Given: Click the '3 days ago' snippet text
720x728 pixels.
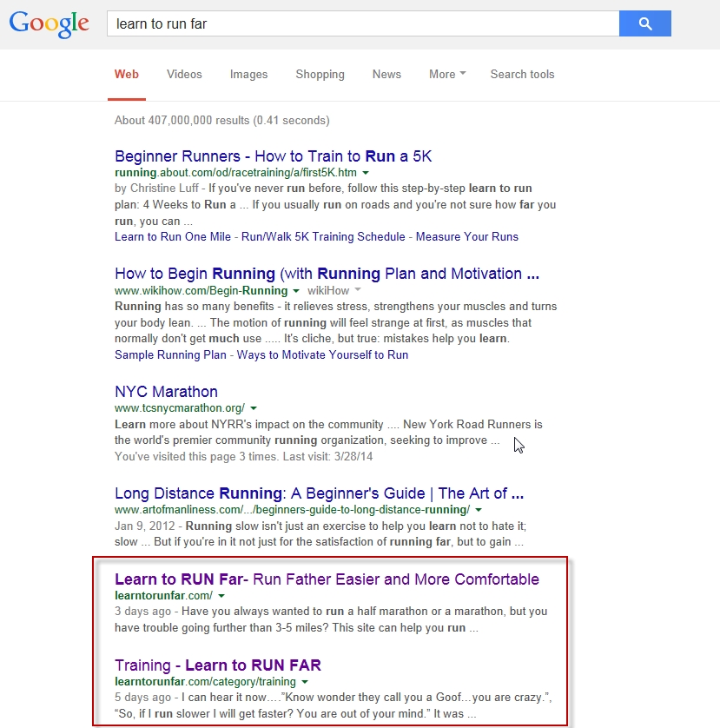Looking at the screenshot, I should 142,612.
